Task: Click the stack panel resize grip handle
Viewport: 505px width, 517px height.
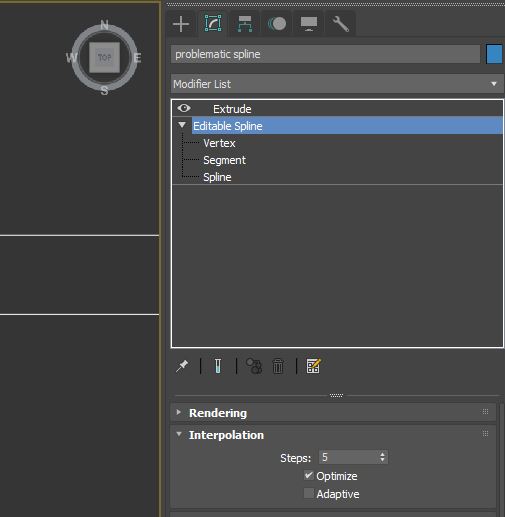Action: pyautogui.click(x=336, y=395)
